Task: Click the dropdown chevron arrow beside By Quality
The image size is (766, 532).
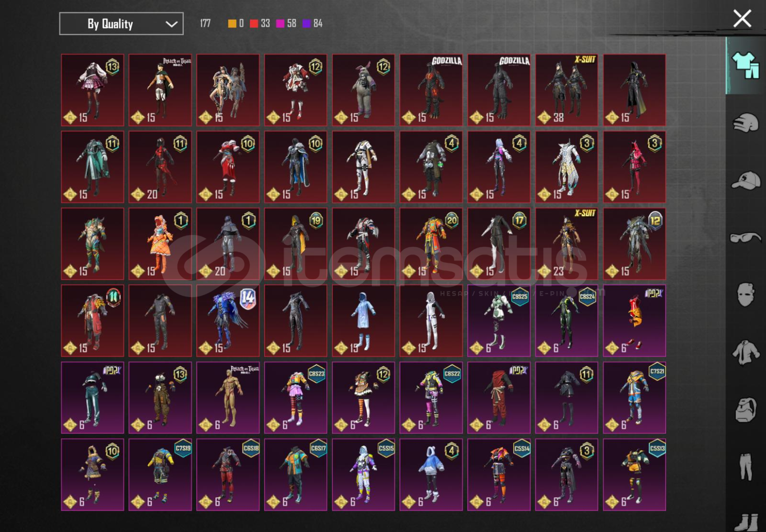Action: [x=171, y=24]
